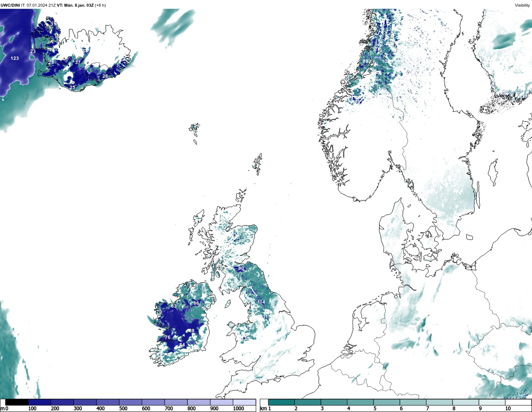532x412 pixels.
Task: Click the '84' visibility value in southern Ireland
Action: coord(182,345)
